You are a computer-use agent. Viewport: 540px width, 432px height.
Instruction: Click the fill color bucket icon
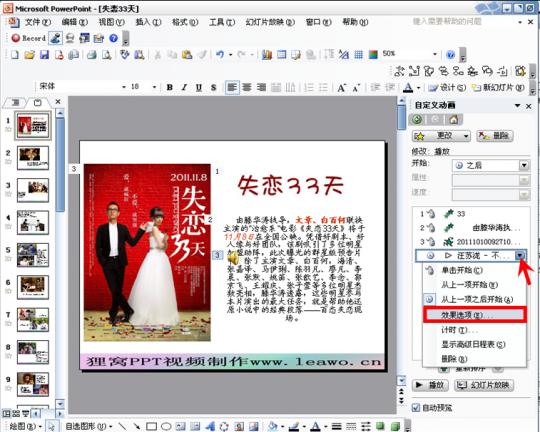(272, 426)
